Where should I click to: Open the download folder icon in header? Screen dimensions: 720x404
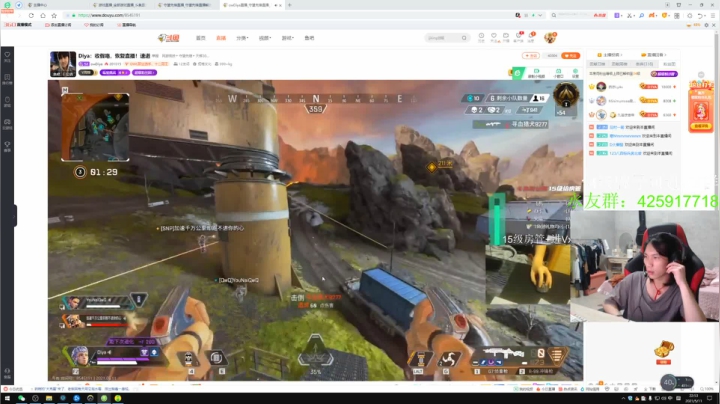[x=506, y=37]
